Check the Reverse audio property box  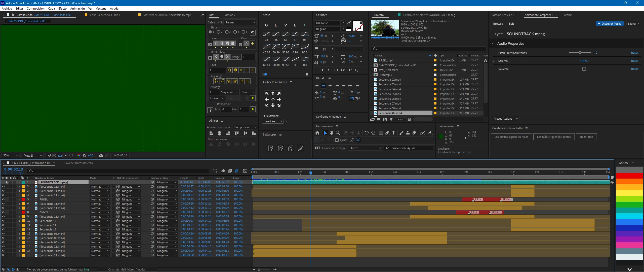[x=584, y=69]
